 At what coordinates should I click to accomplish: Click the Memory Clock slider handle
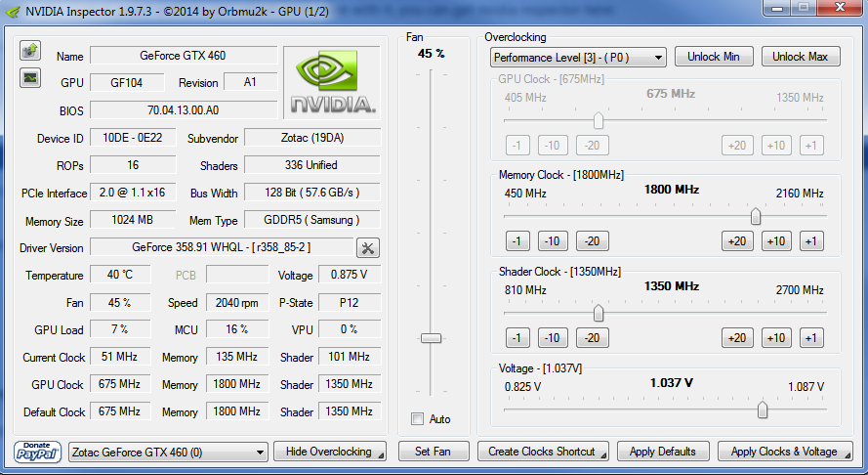(755, 216)
